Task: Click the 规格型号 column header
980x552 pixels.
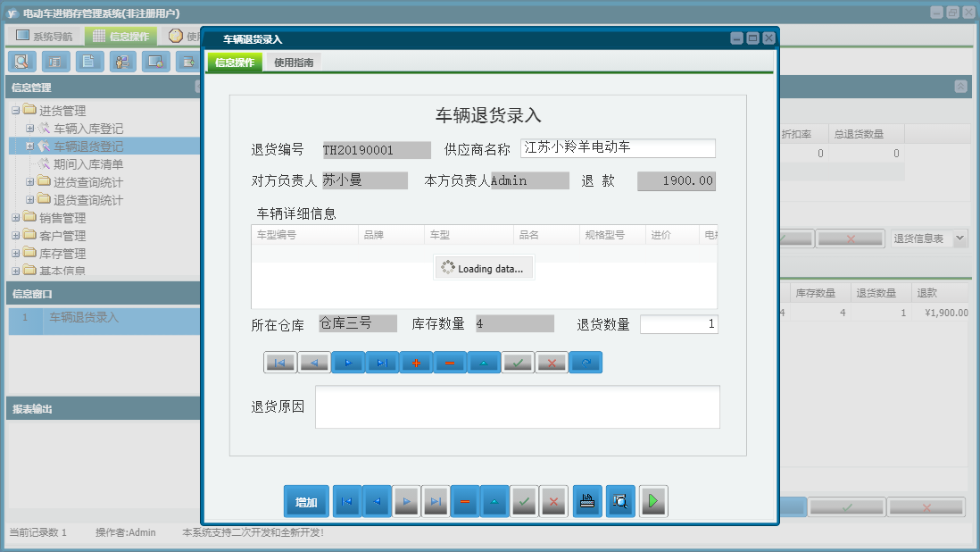Action: click(612, 234)
